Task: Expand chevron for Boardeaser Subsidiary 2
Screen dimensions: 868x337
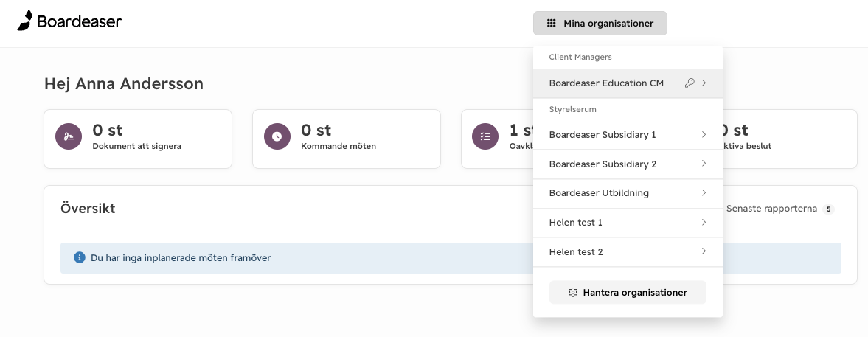Action: click(704, 164)
